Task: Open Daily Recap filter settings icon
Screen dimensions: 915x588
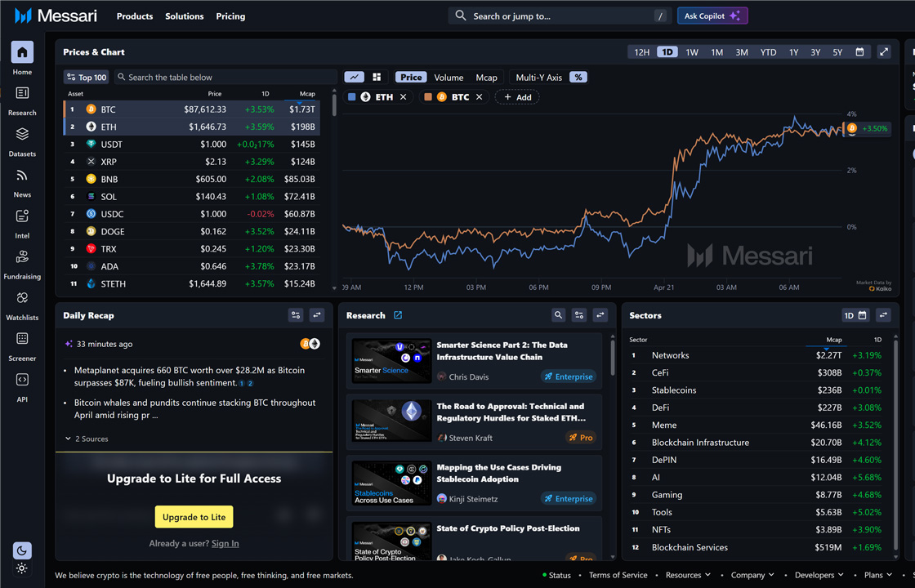Action: click(x=296, y=315)
